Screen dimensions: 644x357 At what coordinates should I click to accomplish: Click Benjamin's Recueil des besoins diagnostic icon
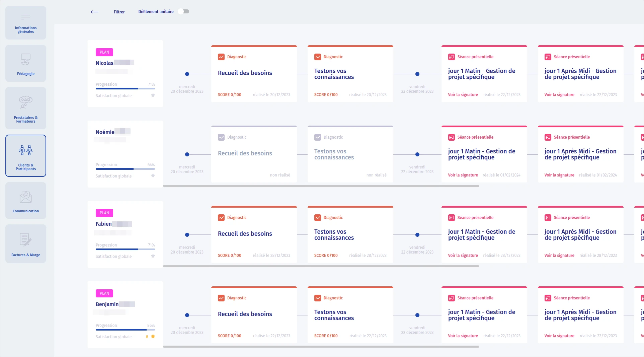coord(221,298)
